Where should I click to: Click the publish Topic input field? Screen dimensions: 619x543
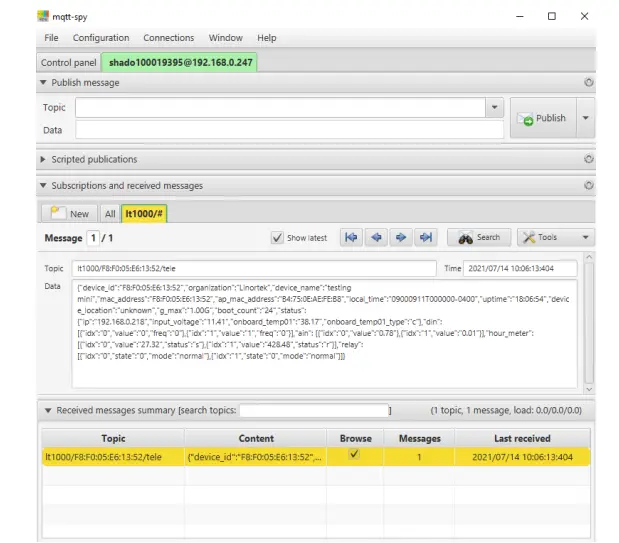coord(280,107)
